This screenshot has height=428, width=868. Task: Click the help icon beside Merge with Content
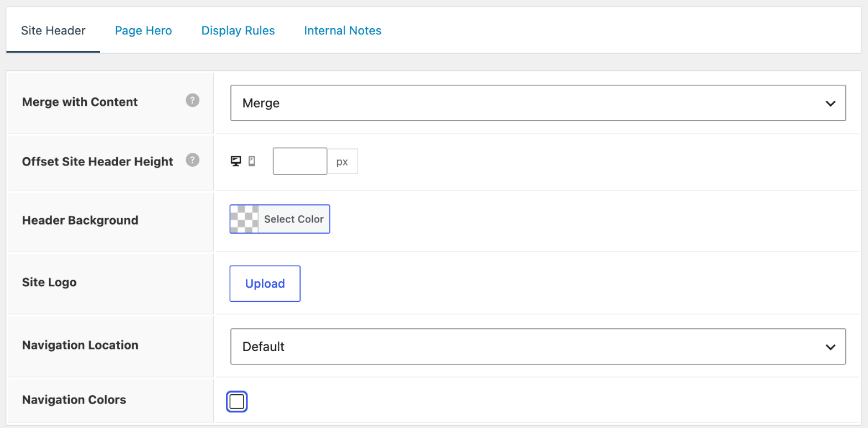coord(192,101)
